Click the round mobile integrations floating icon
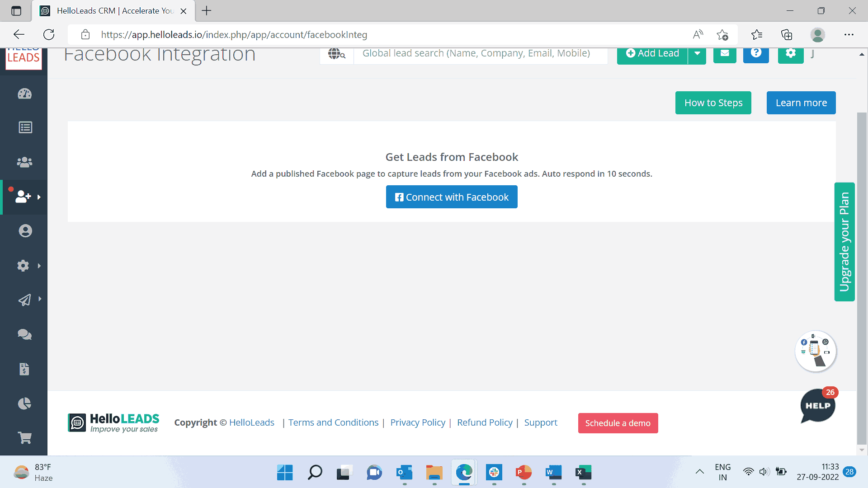The width and height of the screenshot is (868, 488). pos(816,352)
